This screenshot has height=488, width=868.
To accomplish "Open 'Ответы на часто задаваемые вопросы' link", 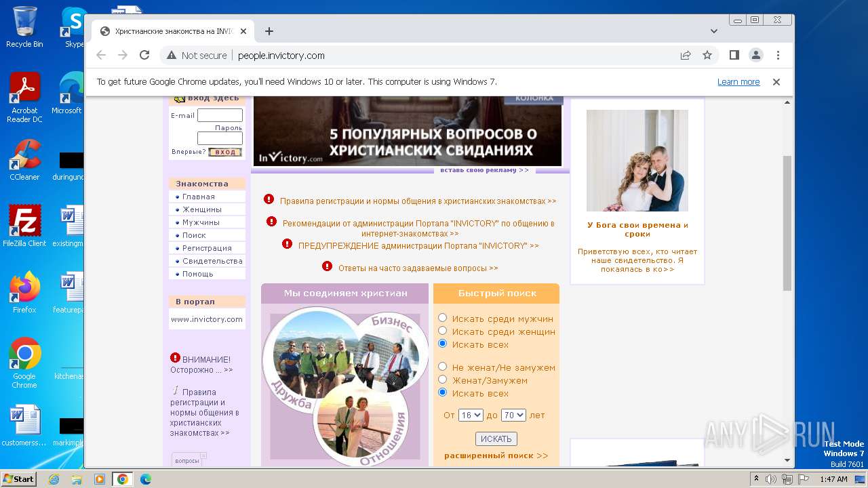I will click(x=418, y=268).
